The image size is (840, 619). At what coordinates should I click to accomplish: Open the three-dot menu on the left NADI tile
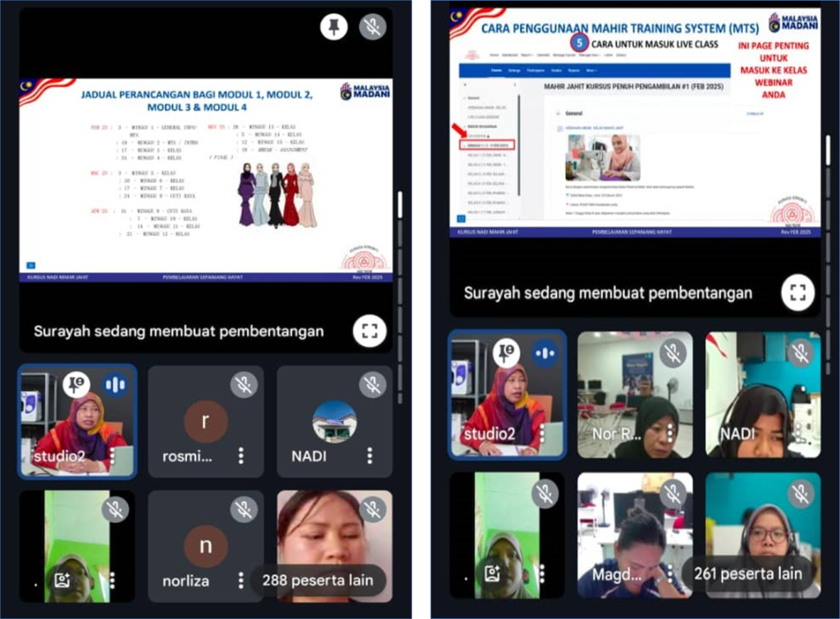369,456
